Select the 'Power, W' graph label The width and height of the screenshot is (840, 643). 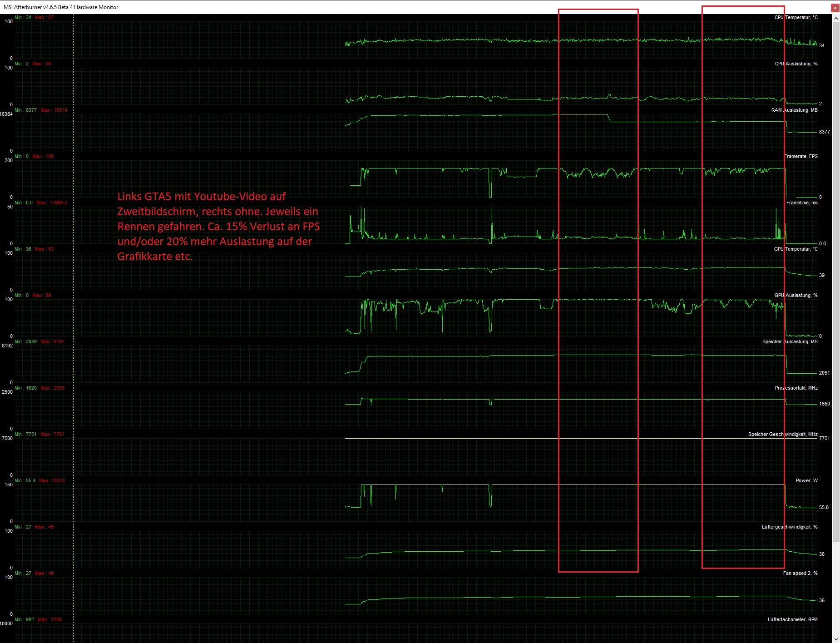(x=806, y=480)
